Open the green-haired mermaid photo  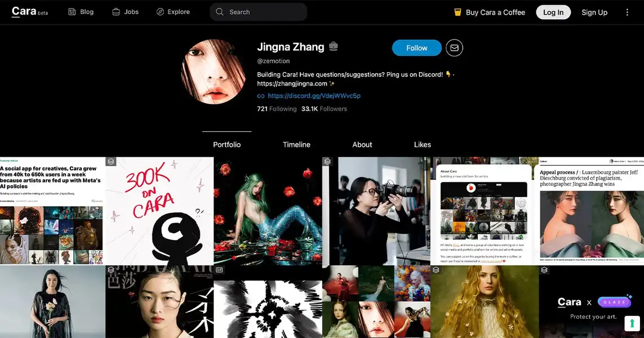coord(268,211)
